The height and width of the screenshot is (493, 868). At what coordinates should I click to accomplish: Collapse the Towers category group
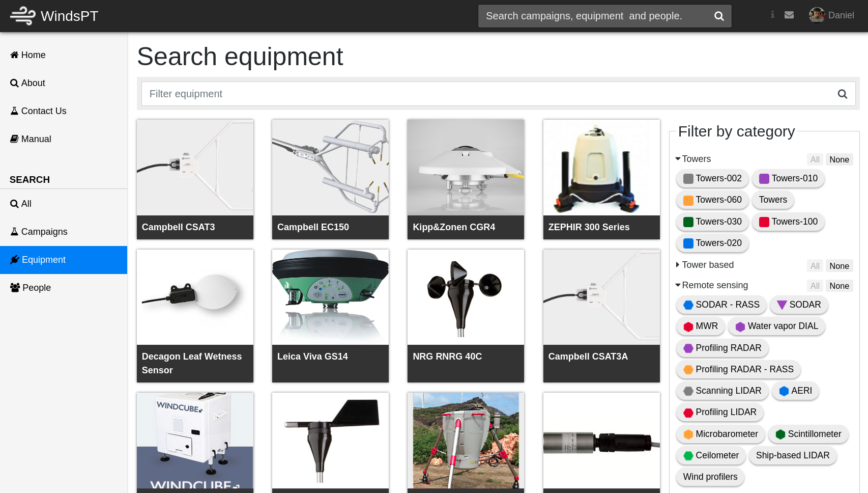pos(692,159)
